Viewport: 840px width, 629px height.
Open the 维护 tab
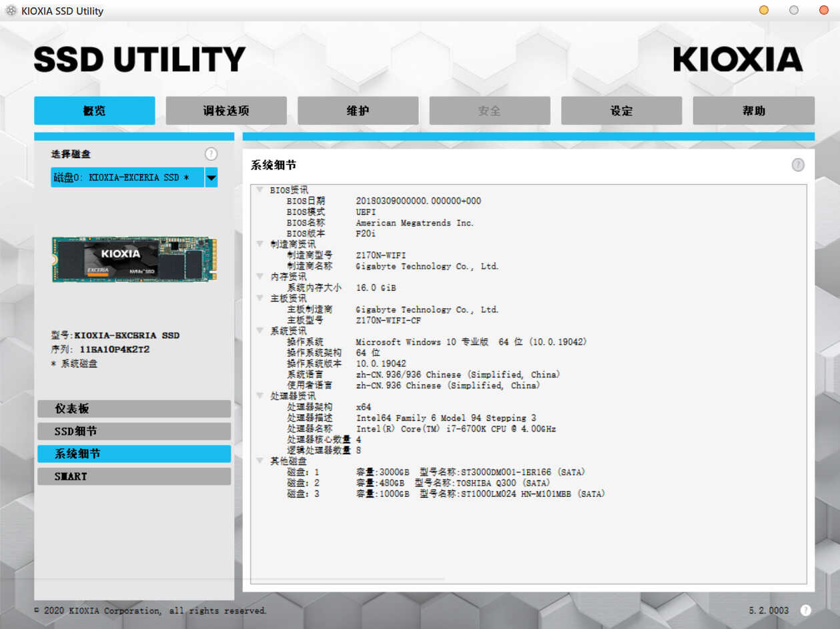point(358,111)
